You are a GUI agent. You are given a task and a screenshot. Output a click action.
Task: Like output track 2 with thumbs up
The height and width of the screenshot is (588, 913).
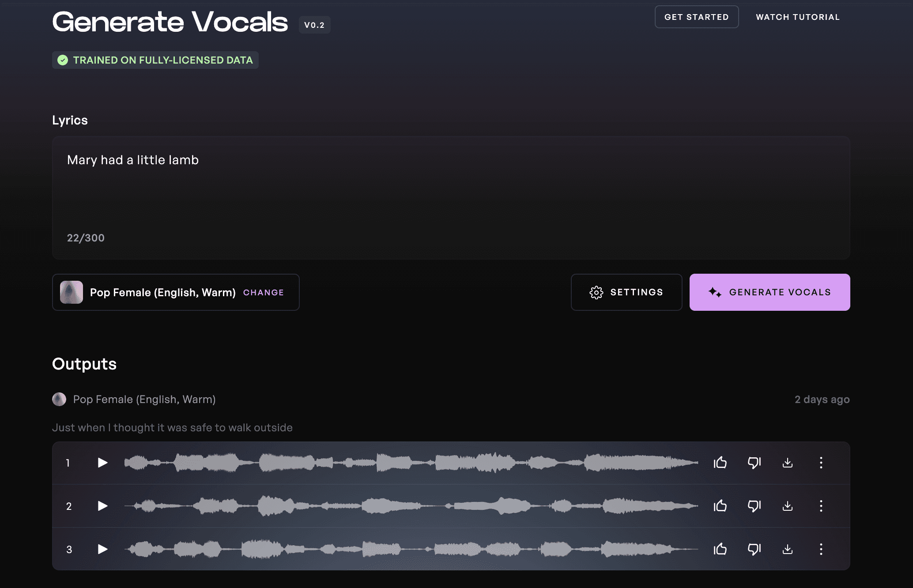pos(720,506)
